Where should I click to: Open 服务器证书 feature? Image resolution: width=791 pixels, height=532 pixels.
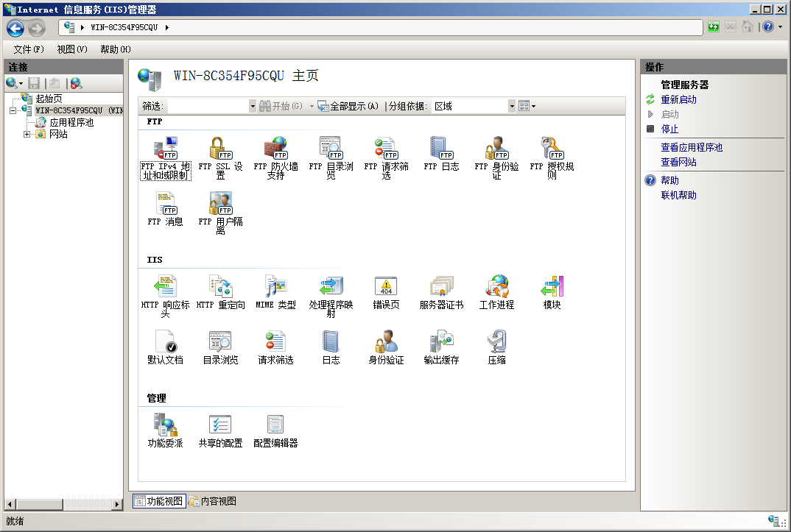tap(441, 292)
